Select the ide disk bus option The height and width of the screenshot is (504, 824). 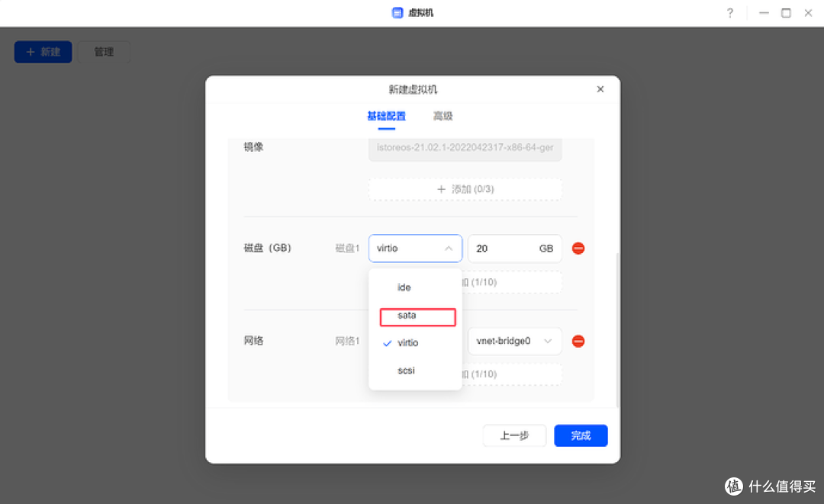point(404,287)
